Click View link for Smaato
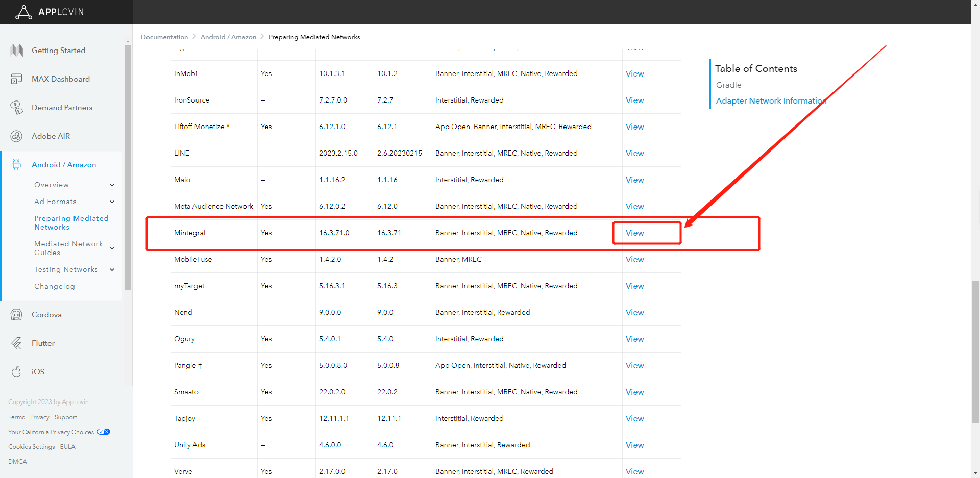 coord(634,392)
